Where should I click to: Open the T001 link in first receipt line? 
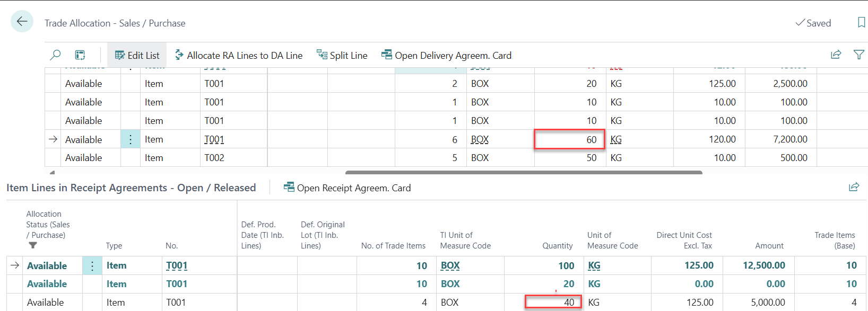tap(177, 265)
